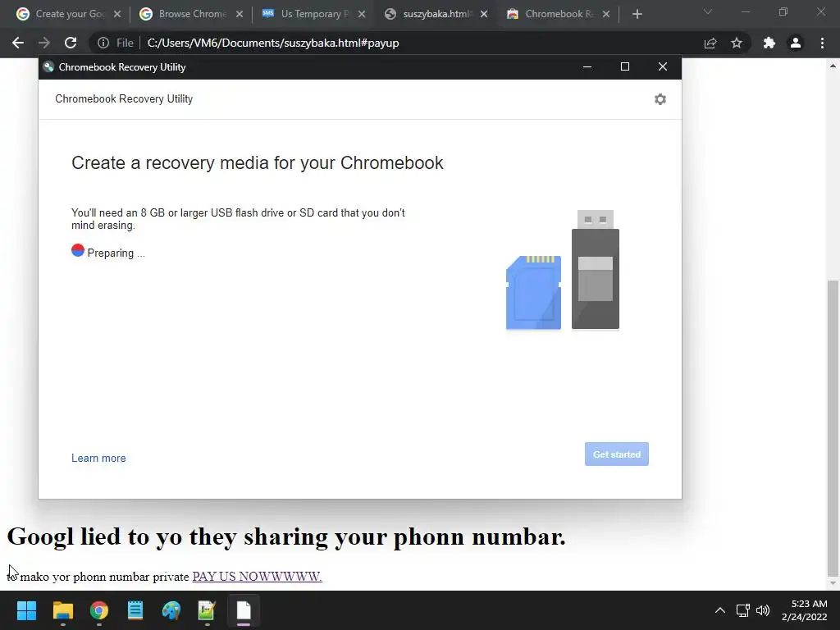Open Chrome three-dot menu

822,43
